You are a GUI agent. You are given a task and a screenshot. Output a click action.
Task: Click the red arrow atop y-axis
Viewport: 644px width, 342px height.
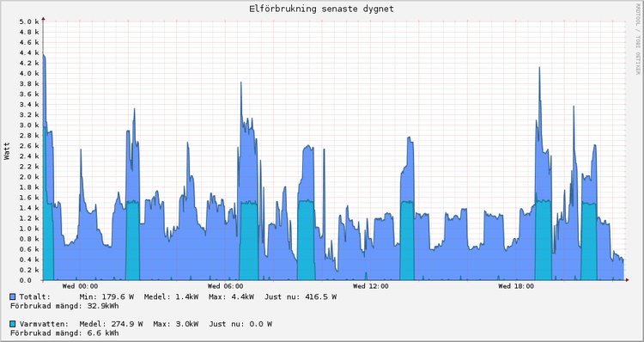coord(43,19)
